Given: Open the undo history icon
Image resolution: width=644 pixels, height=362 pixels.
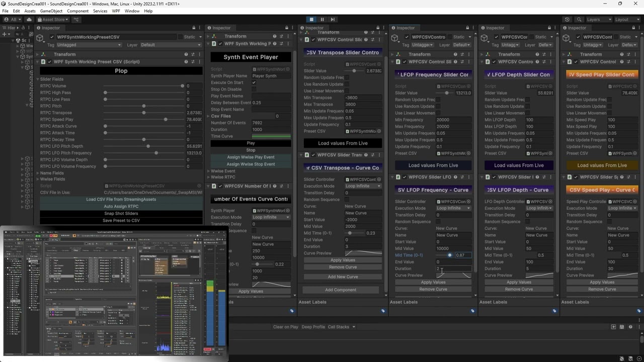Looking at the screenshot, I should click(568, 20).
